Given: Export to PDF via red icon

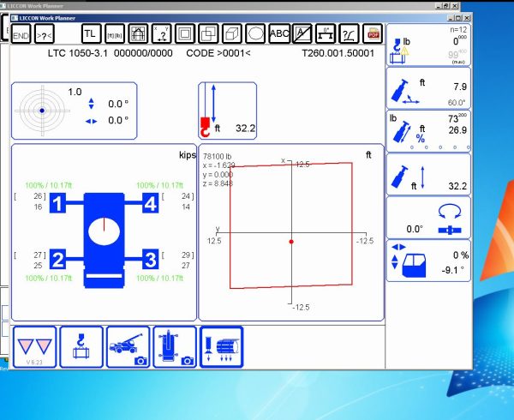Looking at the screenshot, I should [373, 33].
